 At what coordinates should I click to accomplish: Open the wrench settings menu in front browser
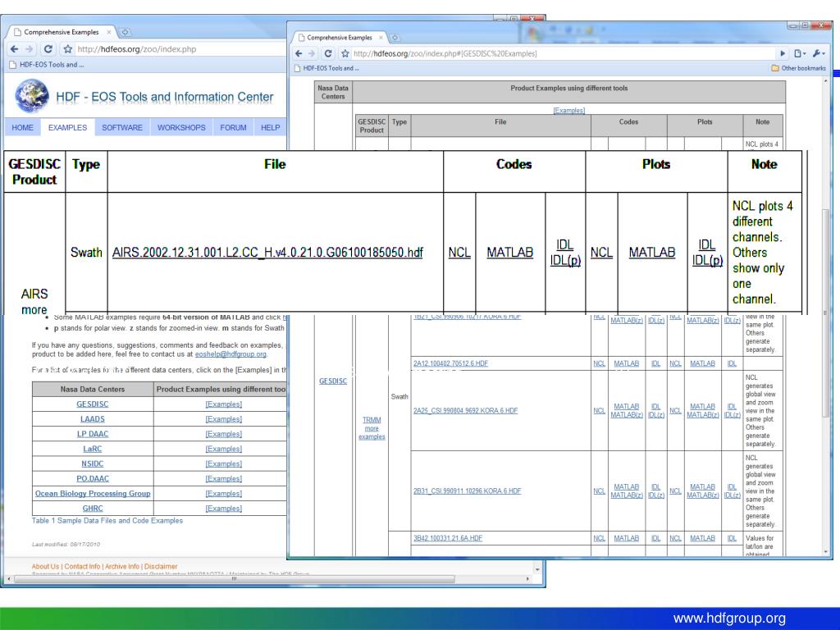click(819, 53)
